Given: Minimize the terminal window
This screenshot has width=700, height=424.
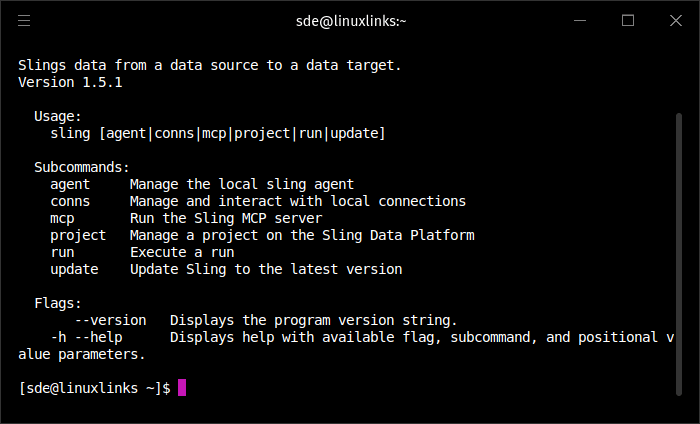Looking at the screenshot, I should click(581, 20).
